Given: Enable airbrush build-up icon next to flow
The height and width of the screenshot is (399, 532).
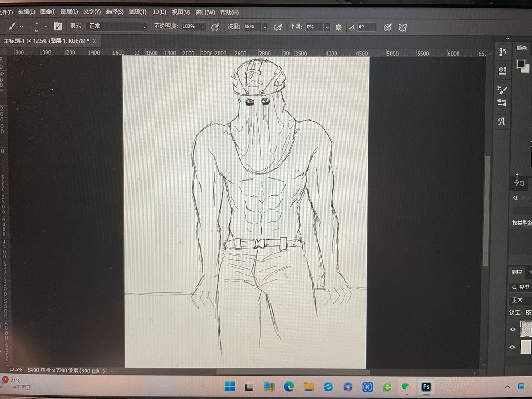Looking at the screenshot, I should 278,27.
